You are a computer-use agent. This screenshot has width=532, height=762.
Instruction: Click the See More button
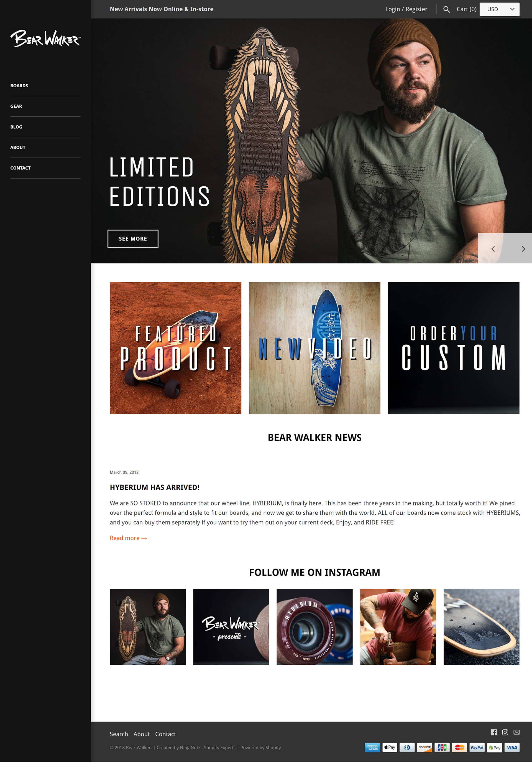coord(133,239)
